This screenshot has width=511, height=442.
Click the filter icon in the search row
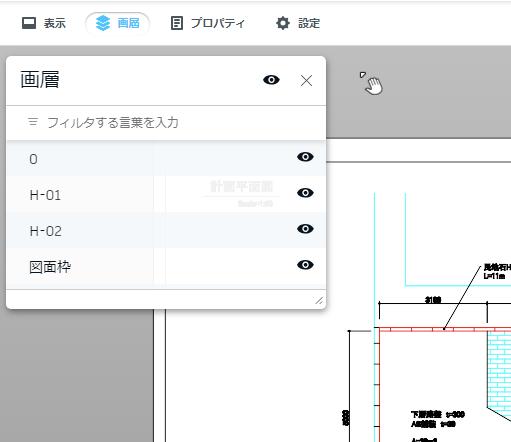click(33, 122)
